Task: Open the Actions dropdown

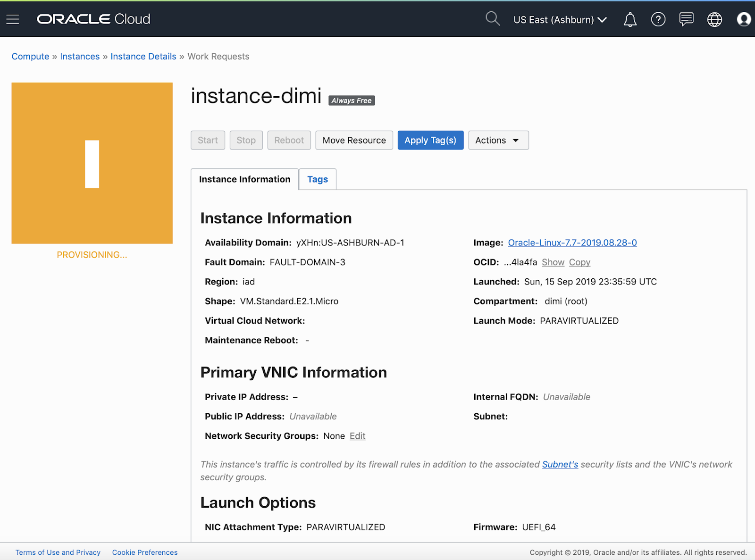Action: [x=498, y=140]
